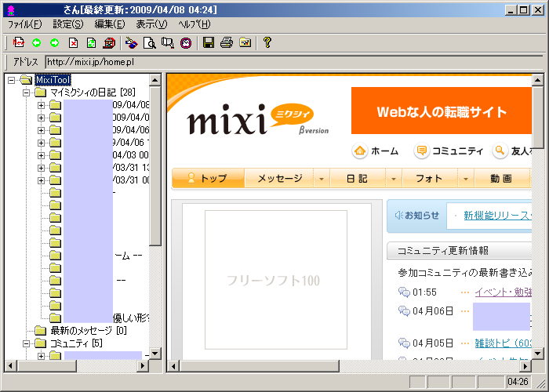The width and height of the screenshot is (549, 392).
Task: Click folder icon beside マイミクシィの日記
Action: (41, 93)
